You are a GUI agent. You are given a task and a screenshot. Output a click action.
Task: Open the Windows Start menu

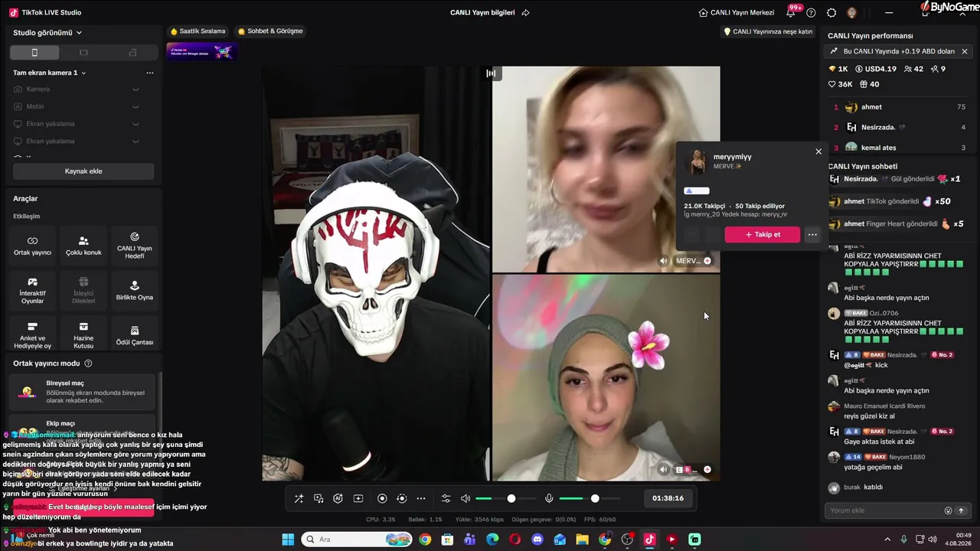288,540
